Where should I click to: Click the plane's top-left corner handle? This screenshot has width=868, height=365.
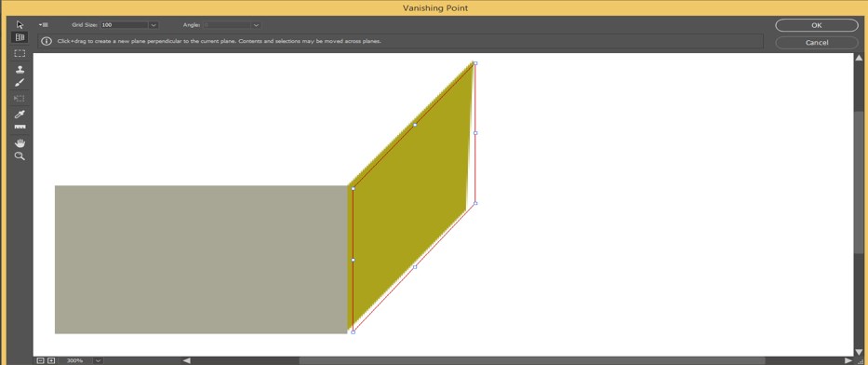point(354,189)
